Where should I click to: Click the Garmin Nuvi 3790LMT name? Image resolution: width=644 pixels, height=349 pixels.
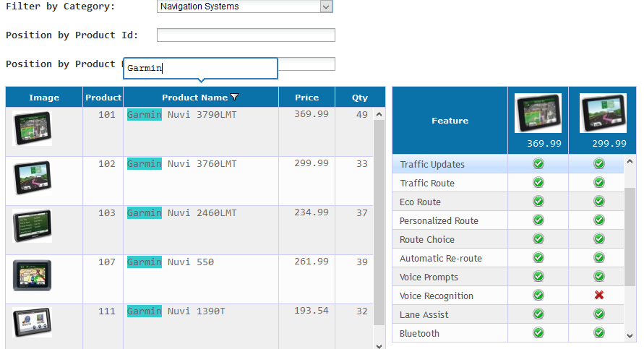click(181, 115)
